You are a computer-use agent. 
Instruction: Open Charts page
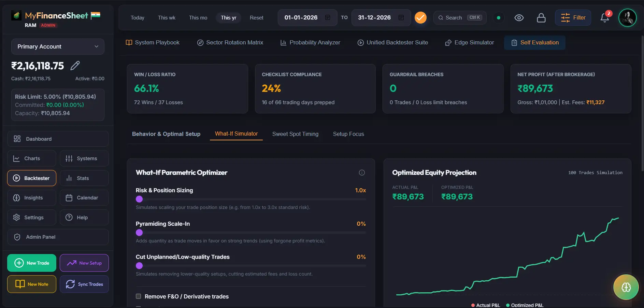click(32, 158)
